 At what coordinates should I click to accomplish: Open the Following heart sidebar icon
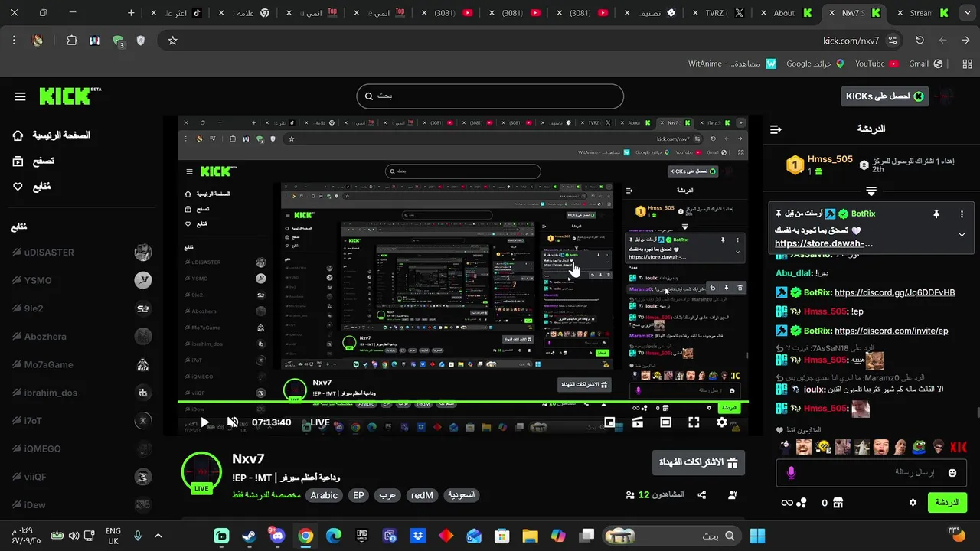(18, 186)
